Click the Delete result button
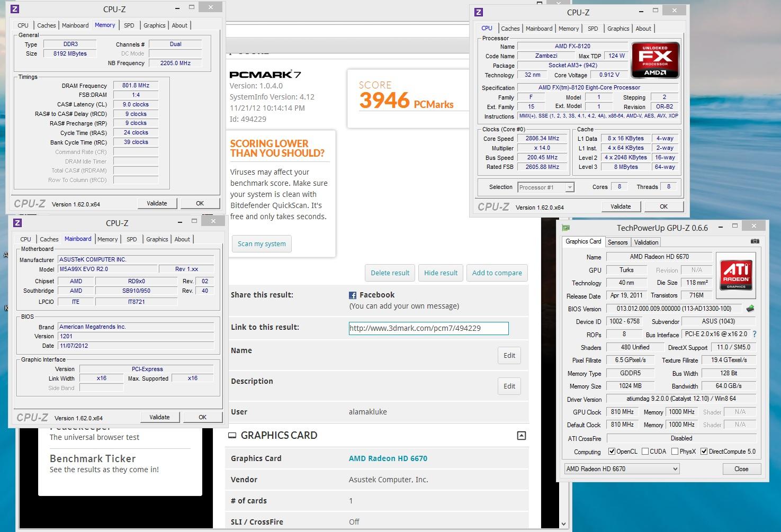 pos(390,273)
